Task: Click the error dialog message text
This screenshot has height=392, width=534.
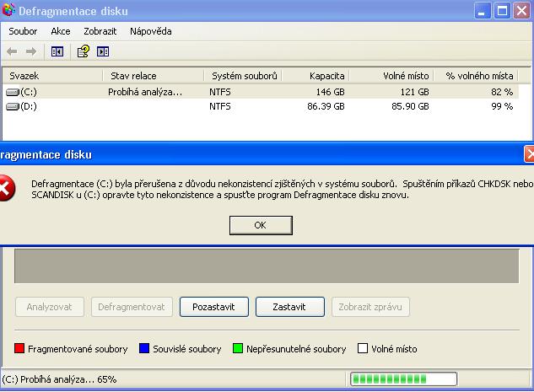Action: pyautogui.click(x=283, y=189)
